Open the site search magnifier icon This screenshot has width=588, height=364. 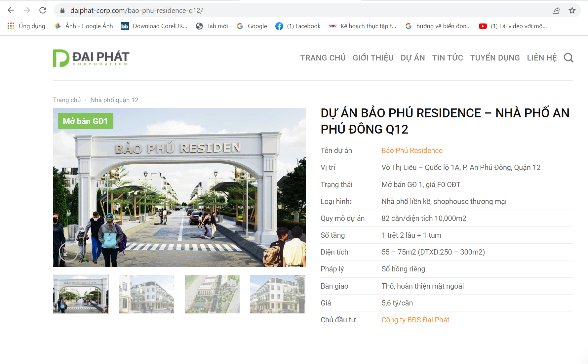coord(568,58)
